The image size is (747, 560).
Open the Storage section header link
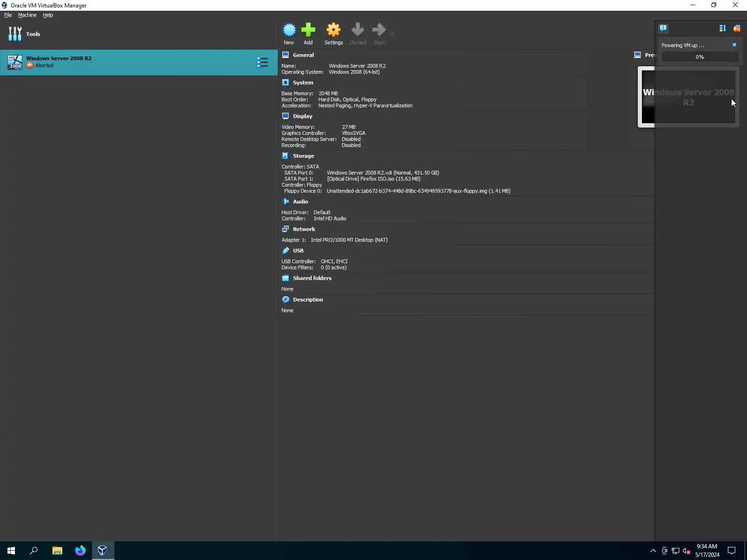coord(303,156)
